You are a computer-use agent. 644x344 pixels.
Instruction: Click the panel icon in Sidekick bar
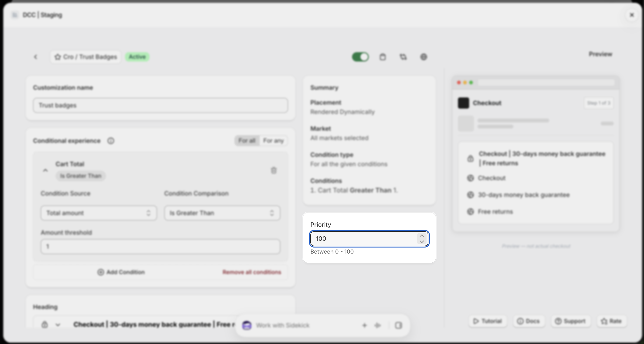click(399, 326)
